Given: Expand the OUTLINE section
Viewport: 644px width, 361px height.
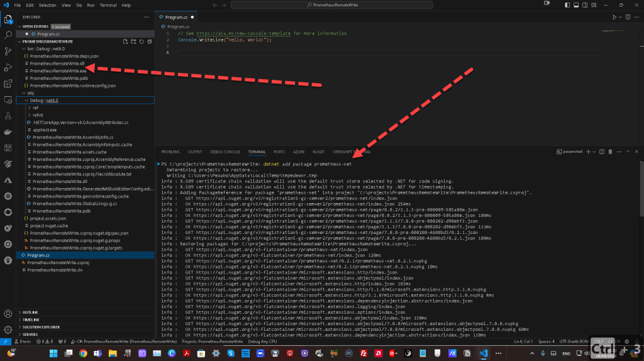Looking at the screenshot, I should (x=85, y=313).
